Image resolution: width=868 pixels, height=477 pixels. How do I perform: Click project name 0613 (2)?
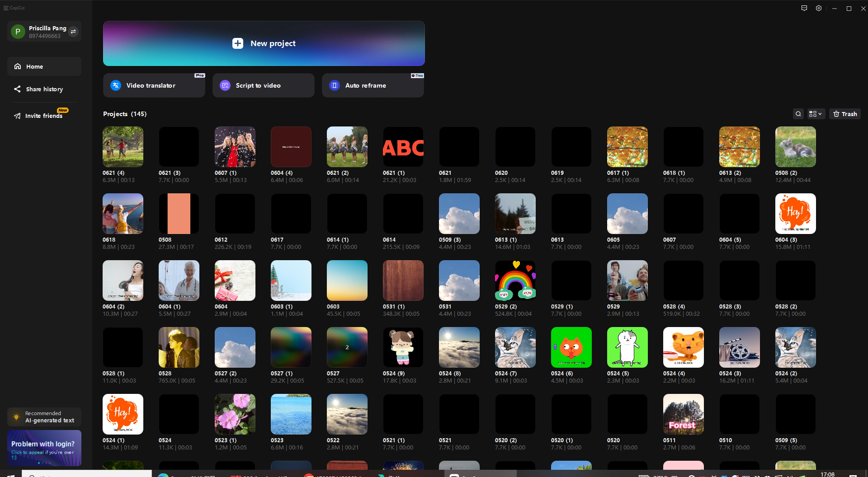730,173
